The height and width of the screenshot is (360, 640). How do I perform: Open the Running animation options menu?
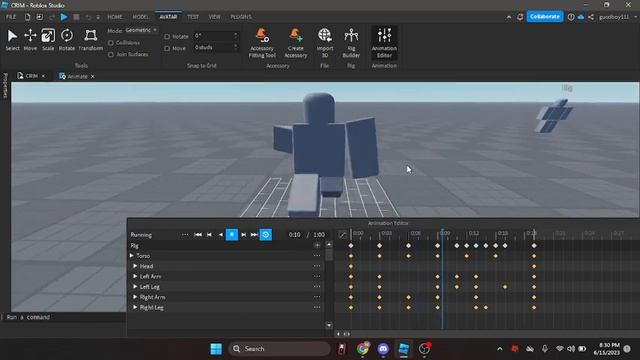[185, 235]
